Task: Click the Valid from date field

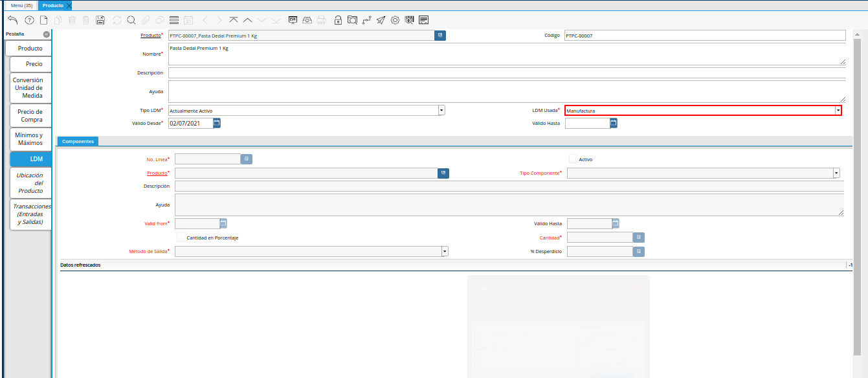Action: [197, 223]
